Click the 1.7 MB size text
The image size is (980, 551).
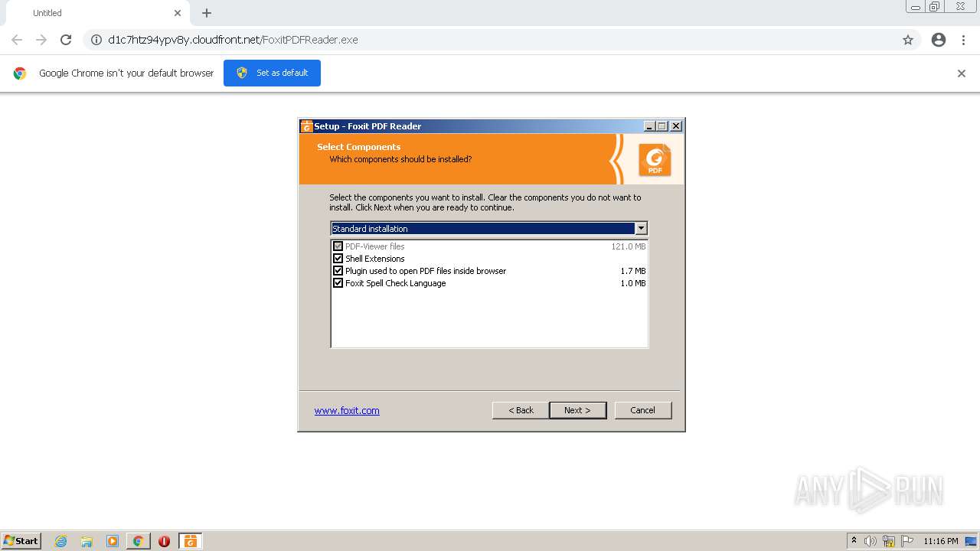tap(633, 271)
